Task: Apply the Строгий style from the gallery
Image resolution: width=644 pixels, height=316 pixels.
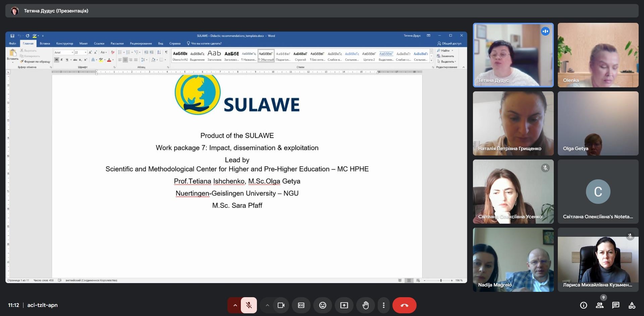Action: click(300, 56)
